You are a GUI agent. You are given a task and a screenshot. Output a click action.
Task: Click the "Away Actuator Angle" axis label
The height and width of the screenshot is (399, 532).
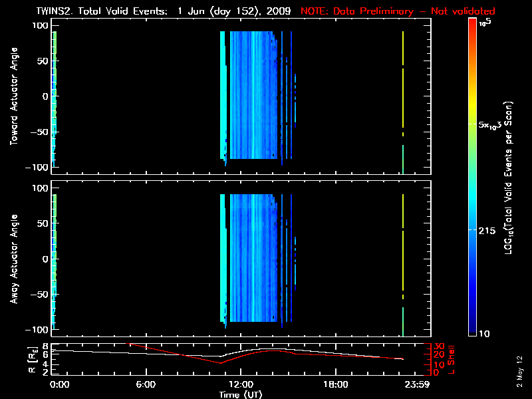pos(14,259)
